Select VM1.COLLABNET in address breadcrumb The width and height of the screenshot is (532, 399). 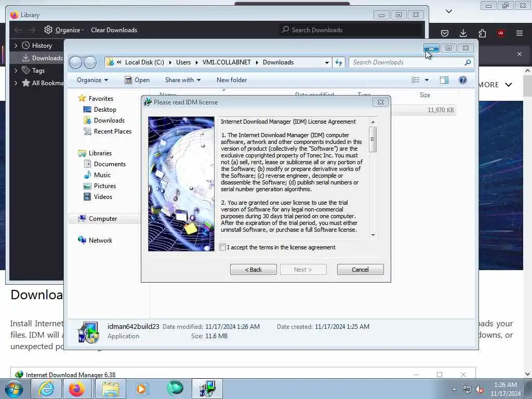pos(227,62)
